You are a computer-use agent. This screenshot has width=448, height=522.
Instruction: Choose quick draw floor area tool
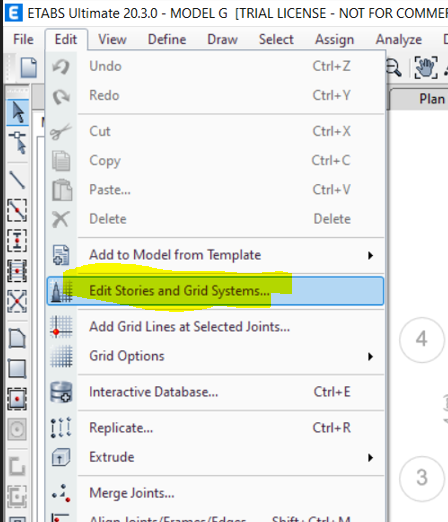pos(17,399)
